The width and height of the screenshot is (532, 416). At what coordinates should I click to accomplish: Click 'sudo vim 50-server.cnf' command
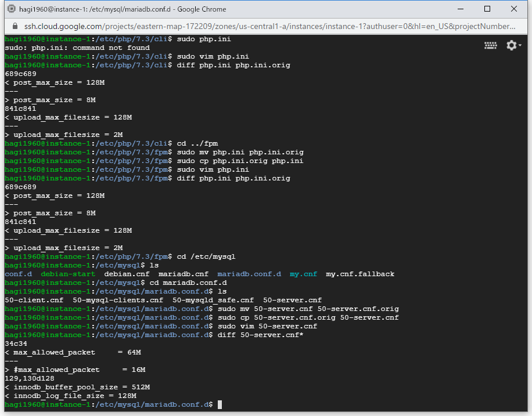(267, 326)
